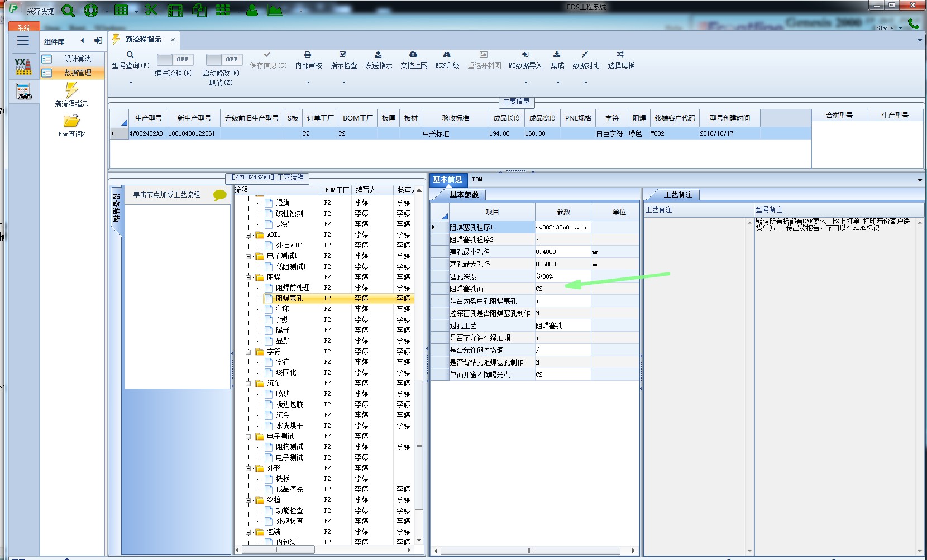Select the 阻焊前处理 process node
Screen dimensions: 927x560
[x=293, y=288]
